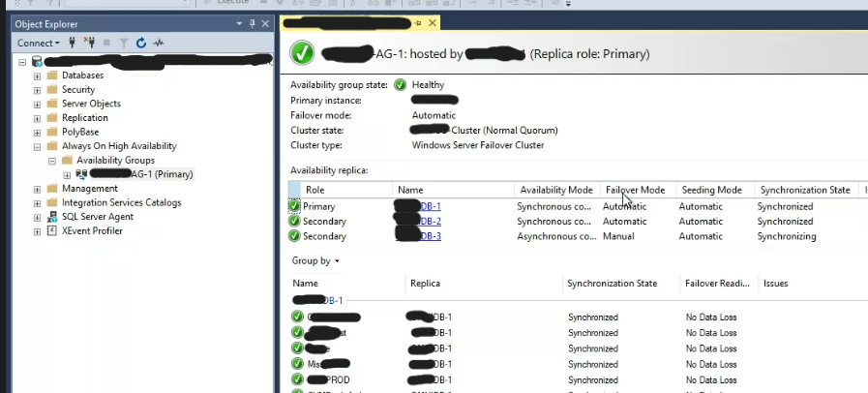
Task: Sort by the Failover Mode column header
Action: pos(639,190)
